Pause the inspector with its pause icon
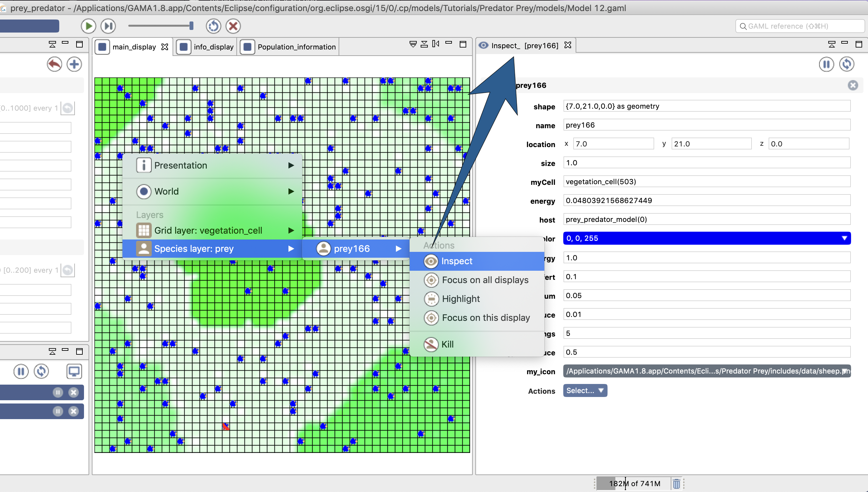Screen dimensions: 868x492 coord(826,64)
